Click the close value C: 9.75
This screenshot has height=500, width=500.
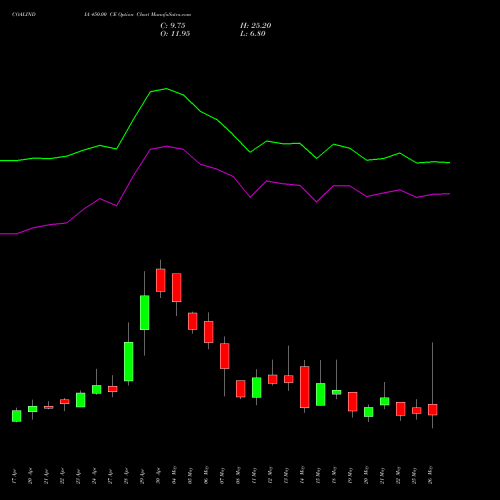coord(173,26)
